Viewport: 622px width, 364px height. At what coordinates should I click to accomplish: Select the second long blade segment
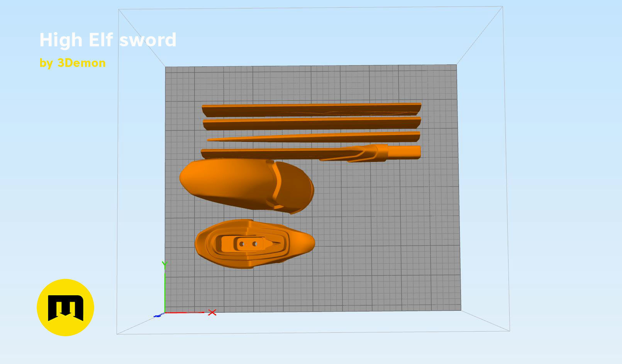312,123
